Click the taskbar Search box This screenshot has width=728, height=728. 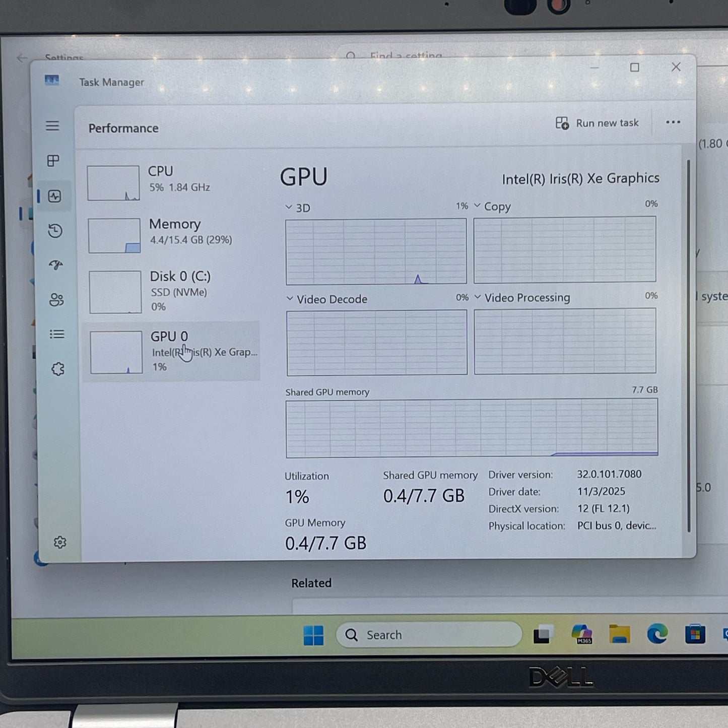pos(429,635)
